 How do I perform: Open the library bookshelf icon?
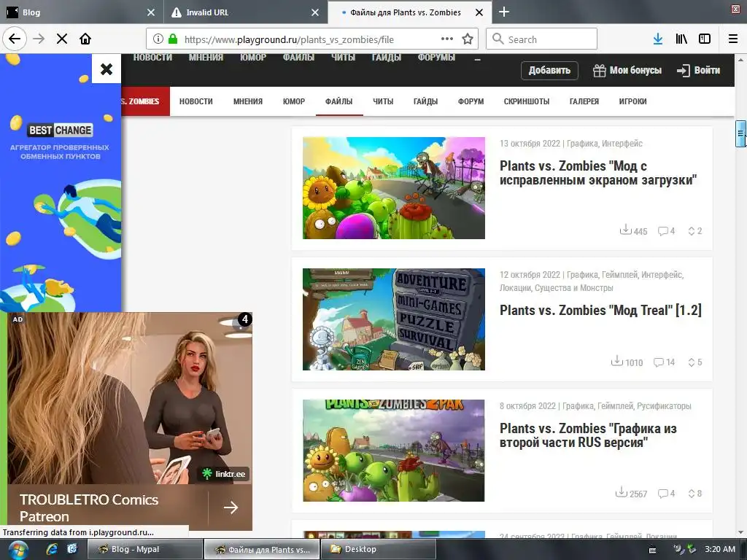point(681,39)
